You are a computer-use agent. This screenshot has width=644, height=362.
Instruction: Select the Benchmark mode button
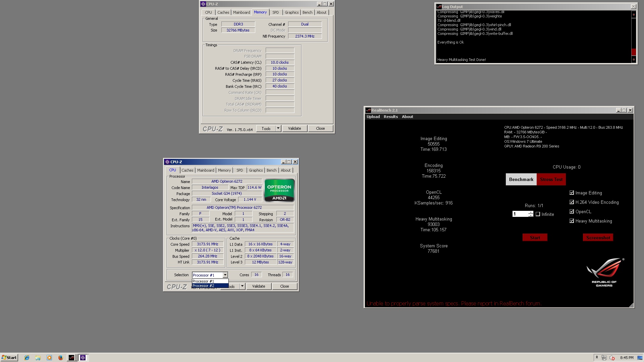pos(521,179)
